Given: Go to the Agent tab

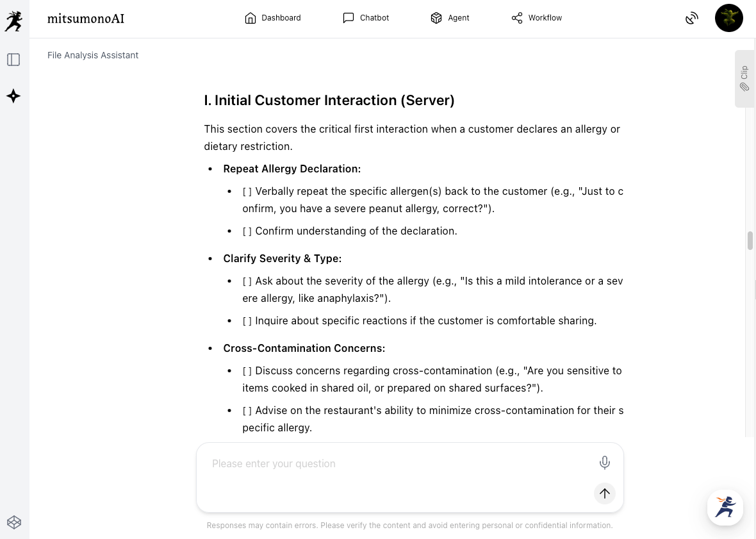Looking at the screenshot, I should tap(450, 18).
